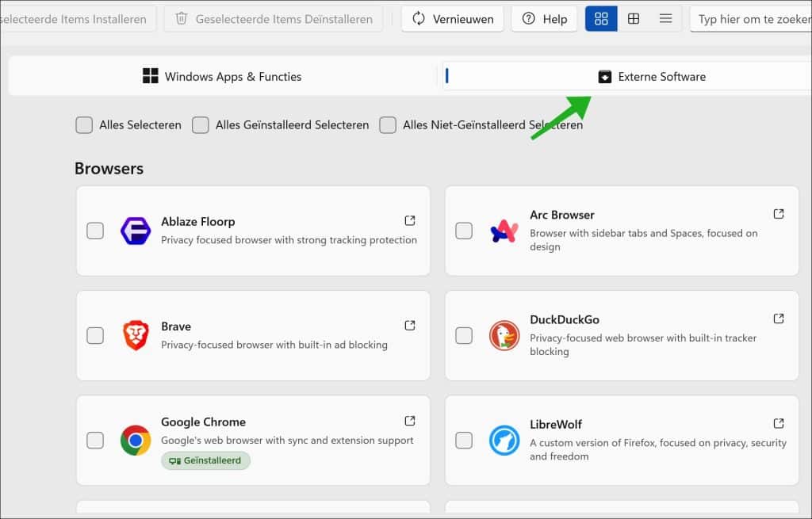Screen dimensions: 812x519
Task: Click the Brave title text
Action: 176,326
